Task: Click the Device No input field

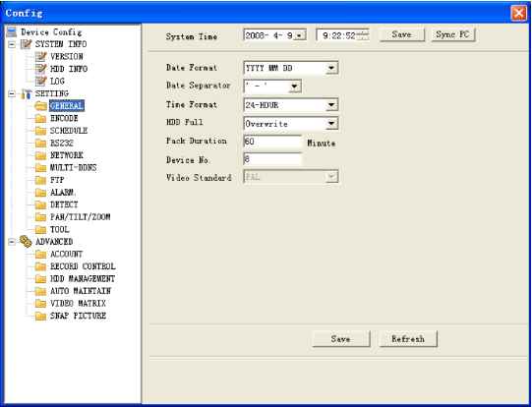Action: click(x=272, y=159)
